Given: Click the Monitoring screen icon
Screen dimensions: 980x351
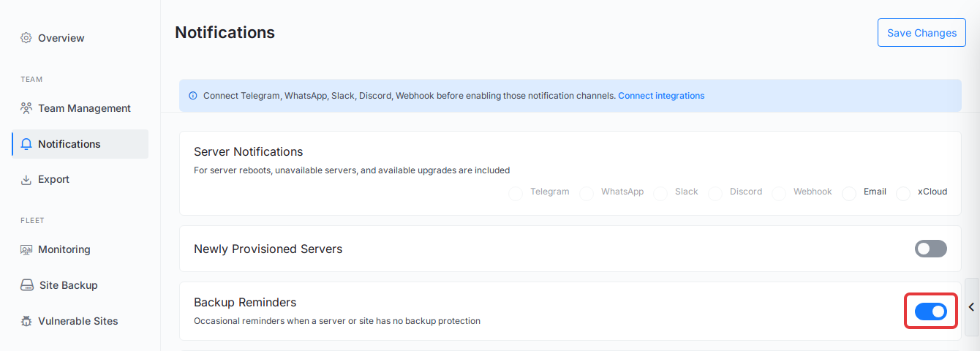Looking at the screenshot, I should coord(26,249).
